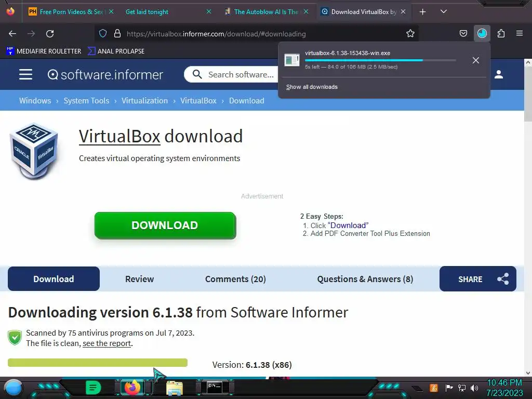
Task: Click the green antivirus shield icon
Action: [15, 338]
